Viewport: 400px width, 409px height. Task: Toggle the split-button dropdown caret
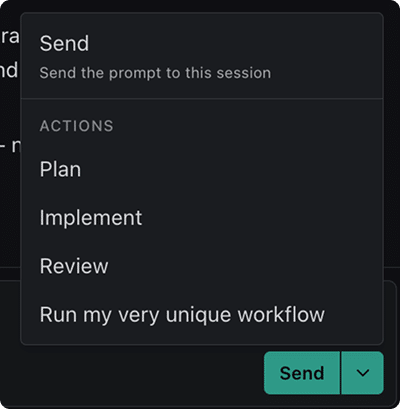point(362,373)
